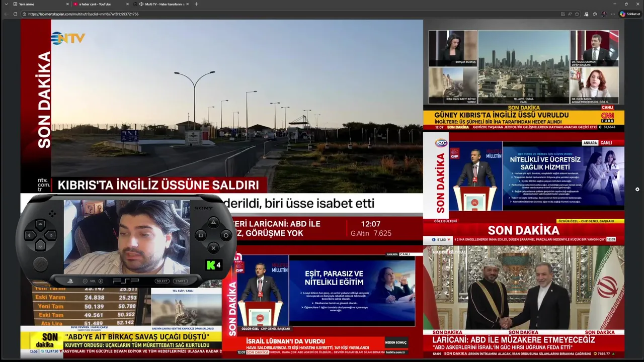The width and height of the screenshot is (644, 362).
Task: Open the browser three-dots menu
Action: [612, 14]
